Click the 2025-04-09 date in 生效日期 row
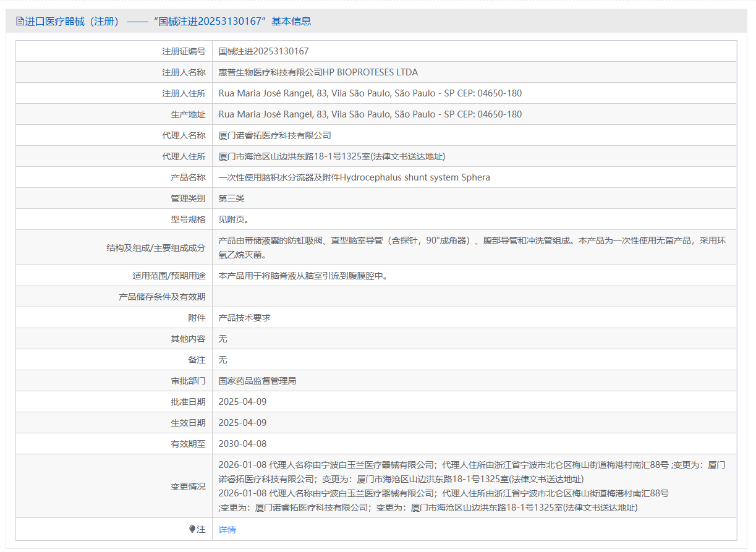The image size is (756, 552). coord(243,423)
